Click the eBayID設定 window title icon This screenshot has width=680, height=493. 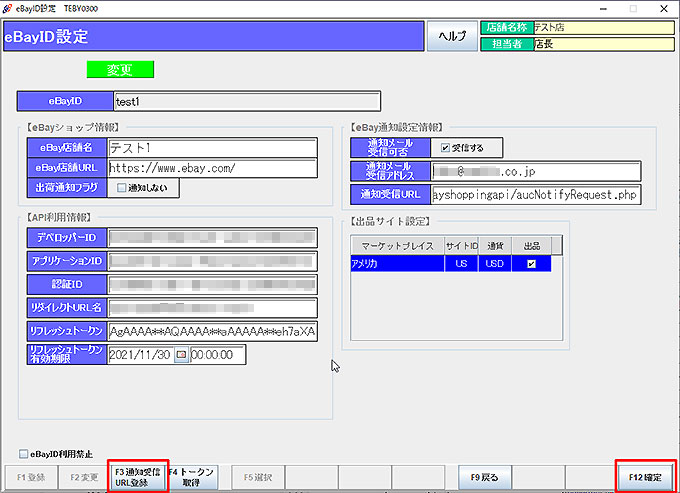click(x=8, y=6)
